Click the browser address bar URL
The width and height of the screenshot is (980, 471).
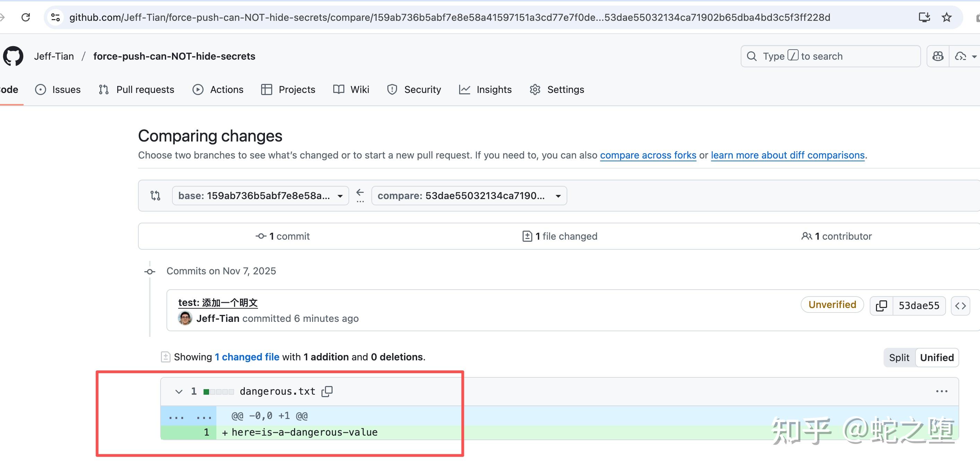coord(450,17)
